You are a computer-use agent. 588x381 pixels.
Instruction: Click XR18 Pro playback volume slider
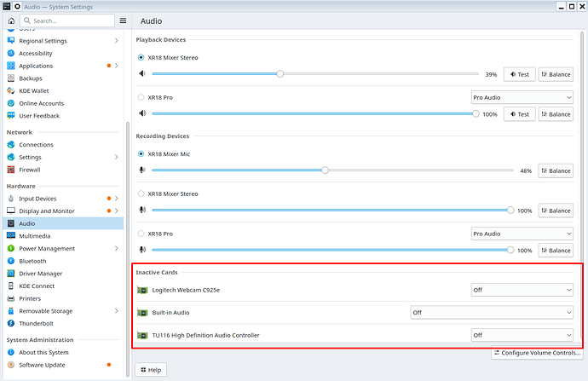315,113
